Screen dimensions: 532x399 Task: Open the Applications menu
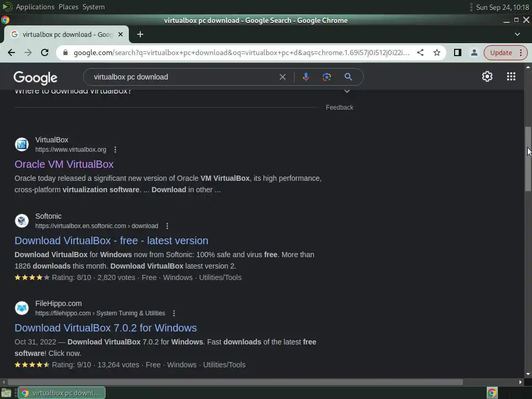point(35,7)
